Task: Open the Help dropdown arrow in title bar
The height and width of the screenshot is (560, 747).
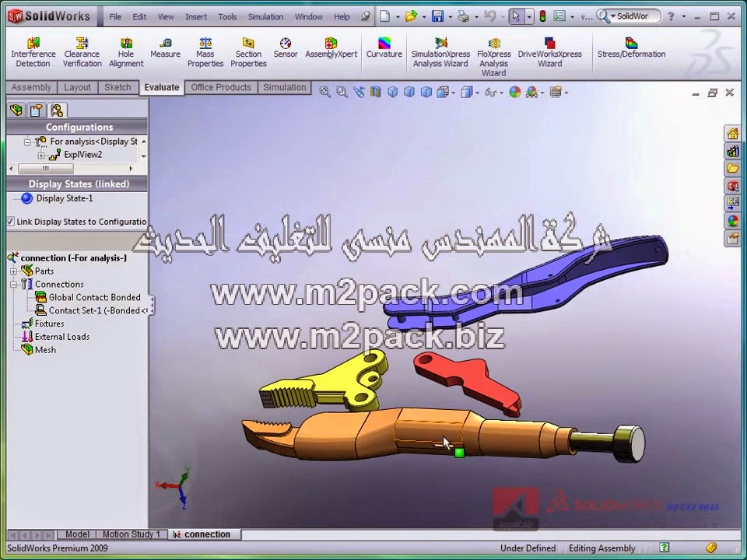Action: coord(684,16)
